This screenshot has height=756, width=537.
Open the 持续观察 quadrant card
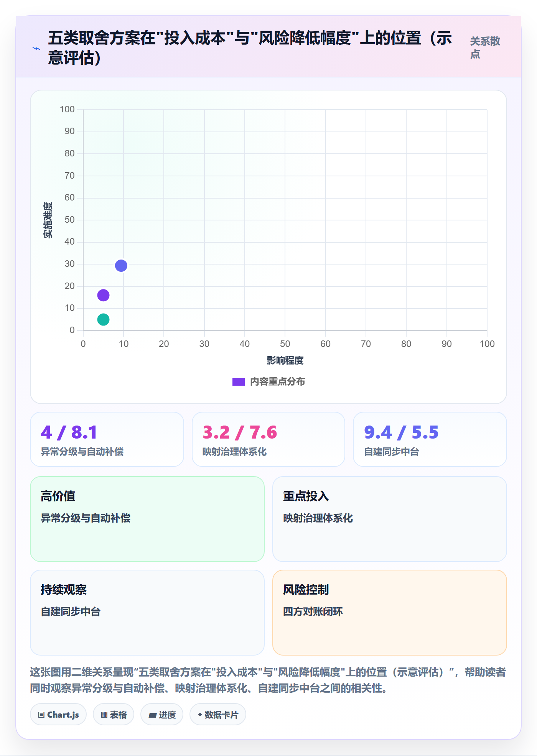tap(147, 613)
